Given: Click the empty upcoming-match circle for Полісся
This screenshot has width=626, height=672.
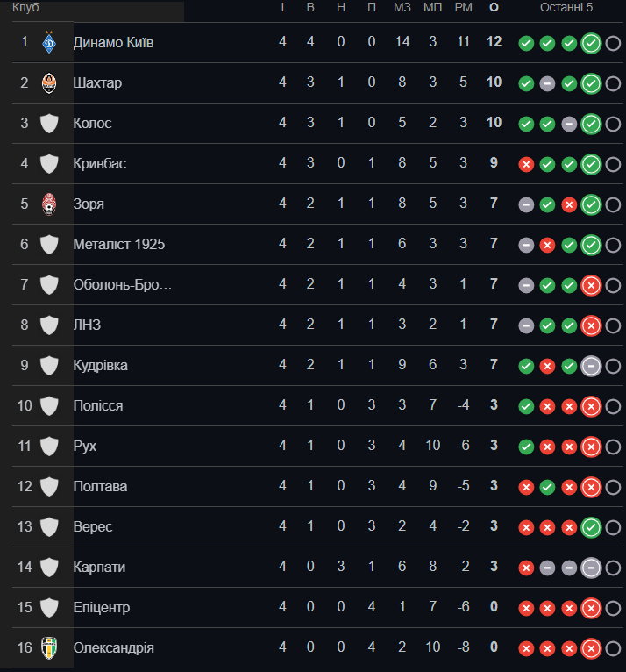Looking at the screenshot, I should pos(613,406).
